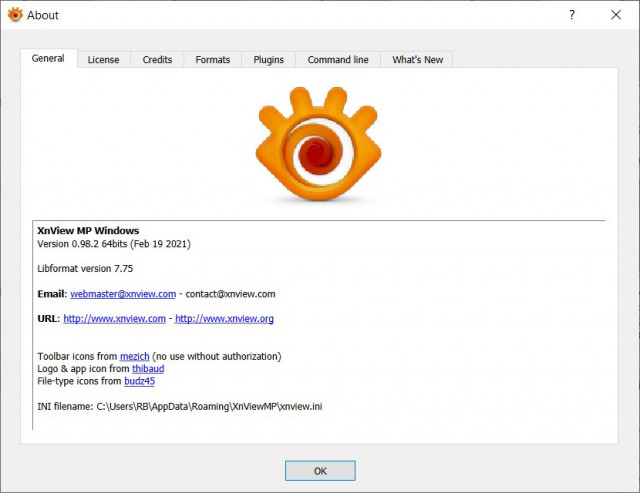Open the What's New tab

point(417,60)
